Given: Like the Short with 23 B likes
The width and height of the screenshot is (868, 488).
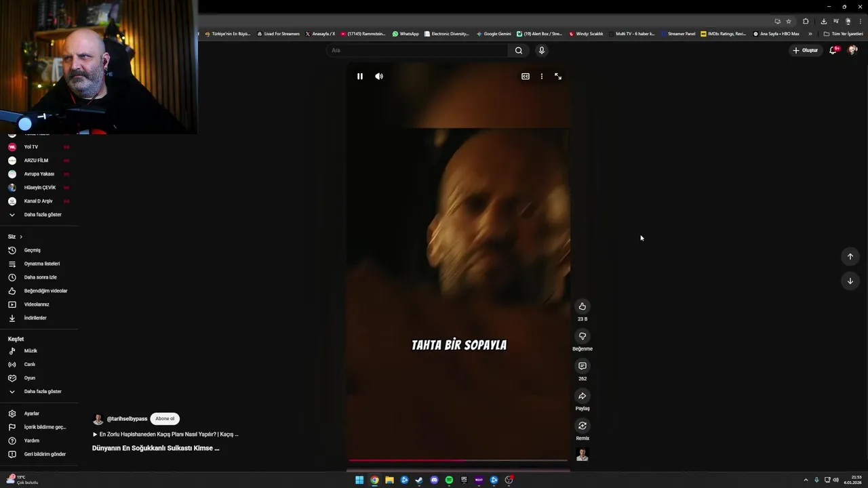Looking at the screenshot, I should (583, 306).
